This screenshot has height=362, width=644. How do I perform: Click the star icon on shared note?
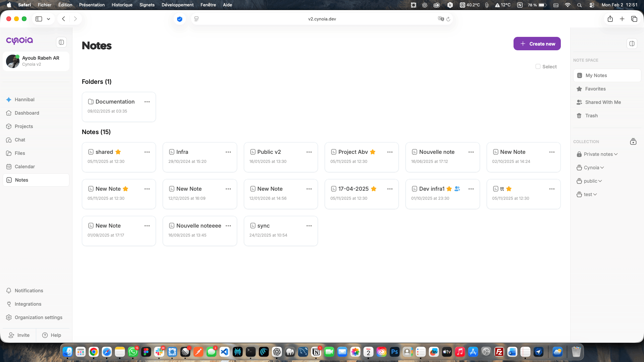pyautogui.click(x=118, y=152)
